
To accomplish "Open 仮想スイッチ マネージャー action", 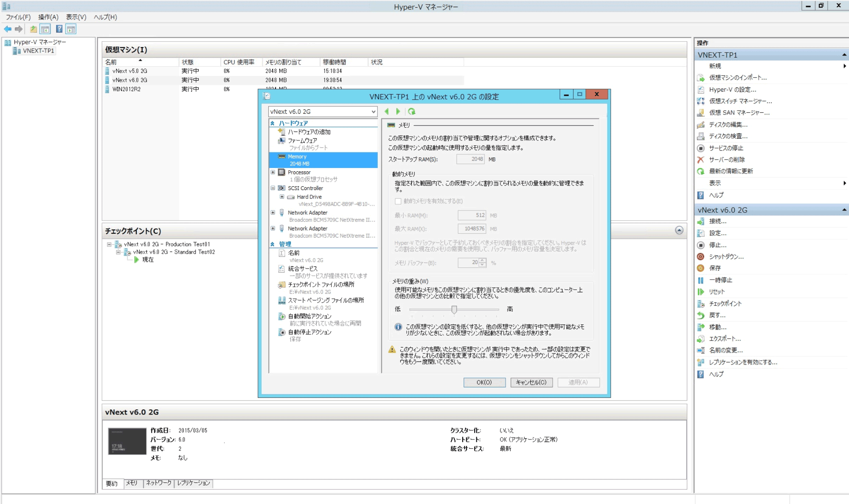I will click(740, 101).
